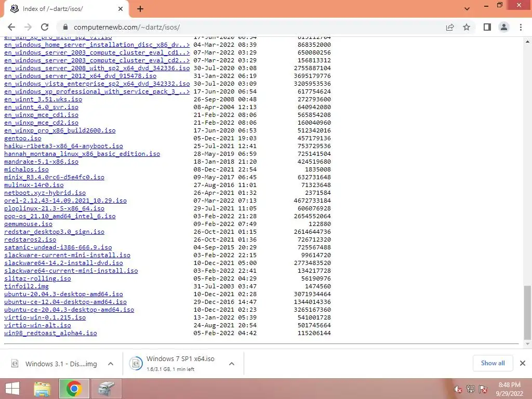The width and height of the screenshot is (532, 399).
Task: Open the taskbar clock showing 8:48 PM
Action: pyautogui.click(x=509, y=389)
